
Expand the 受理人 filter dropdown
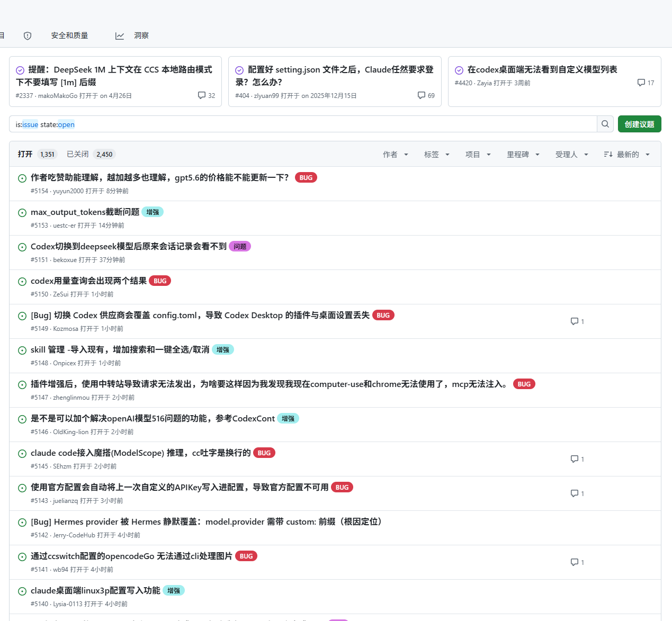(572, 155)
